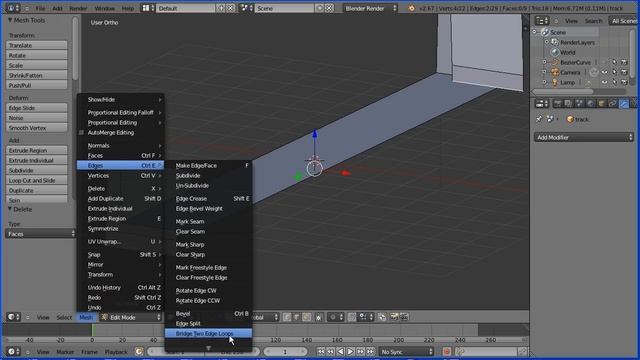Click the play reverse button
Screen dimensions: 640x360
pos(340,351)
